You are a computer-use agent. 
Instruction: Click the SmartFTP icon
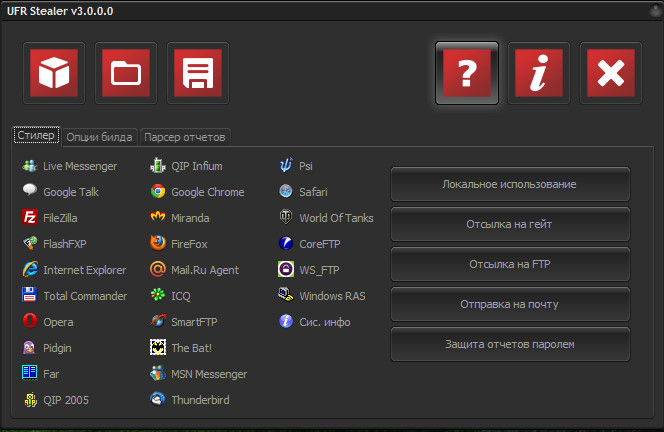point(158,321)
